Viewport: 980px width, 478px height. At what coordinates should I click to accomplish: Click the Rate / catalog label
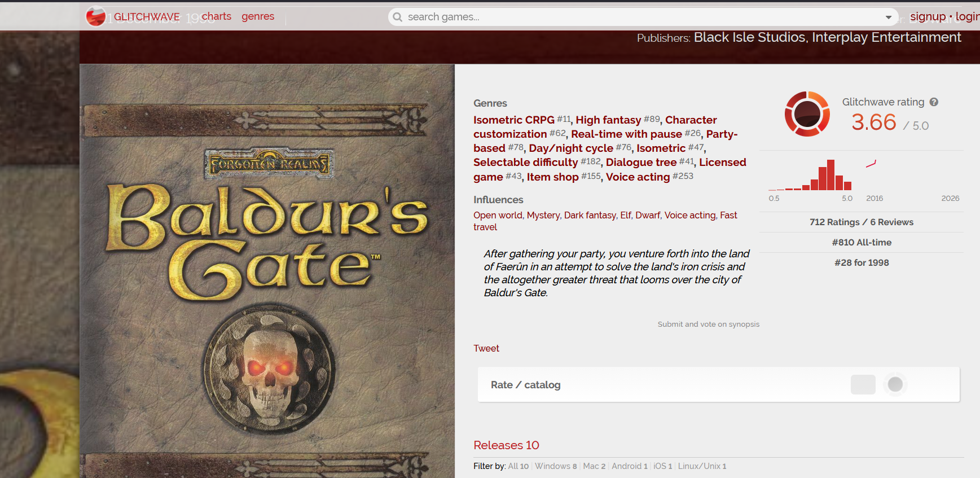(x=526, y=385)
